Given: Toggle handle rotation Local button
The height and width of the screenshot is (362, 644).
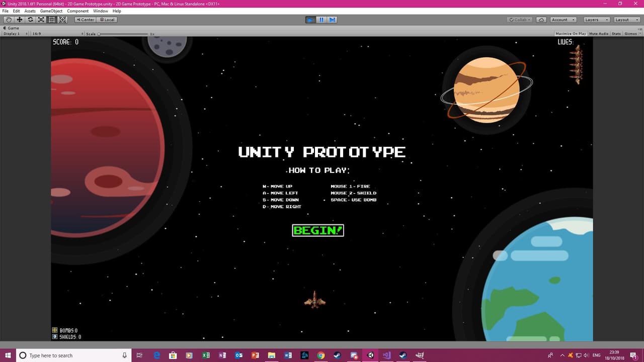Looking at the screenshot, I should tap(107, 20).
